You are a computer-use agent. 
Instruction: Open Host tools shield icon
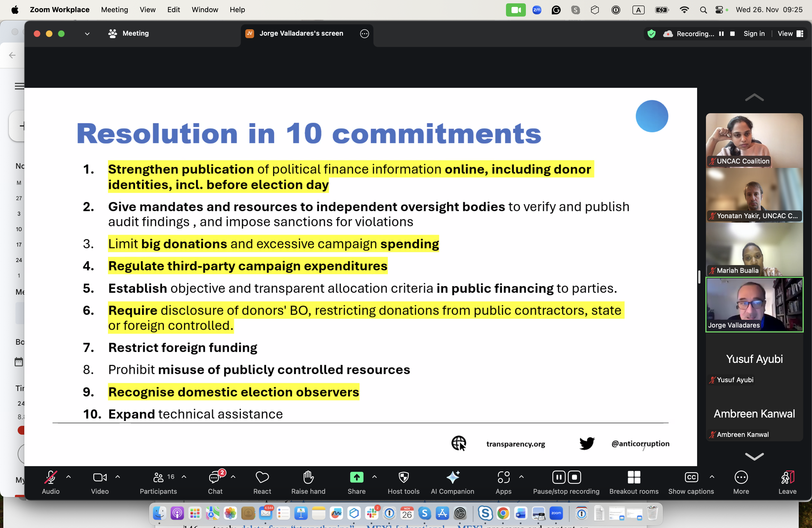point(404,477)
